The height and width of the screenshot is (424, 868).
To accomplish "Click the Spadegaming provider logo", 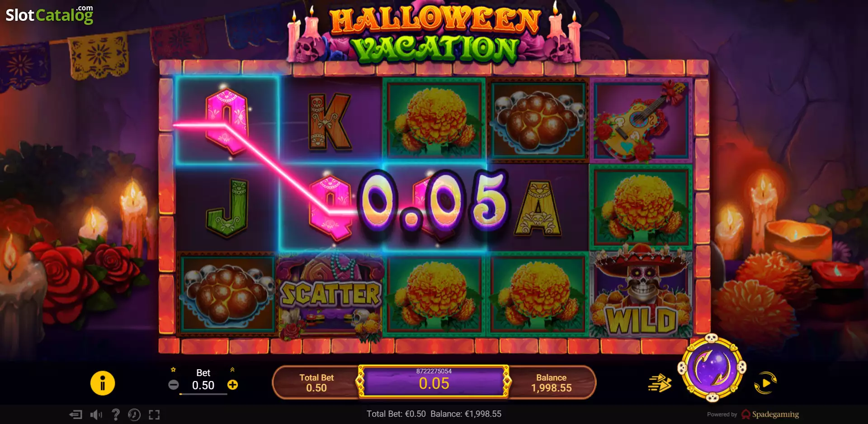I will coord(770,414).
